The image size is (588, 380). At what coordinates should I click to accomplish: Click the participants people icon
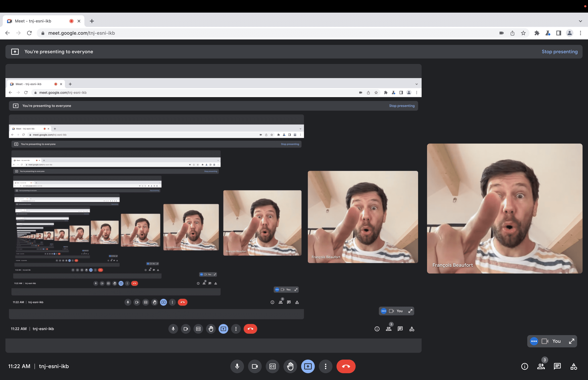coord(541,366)
